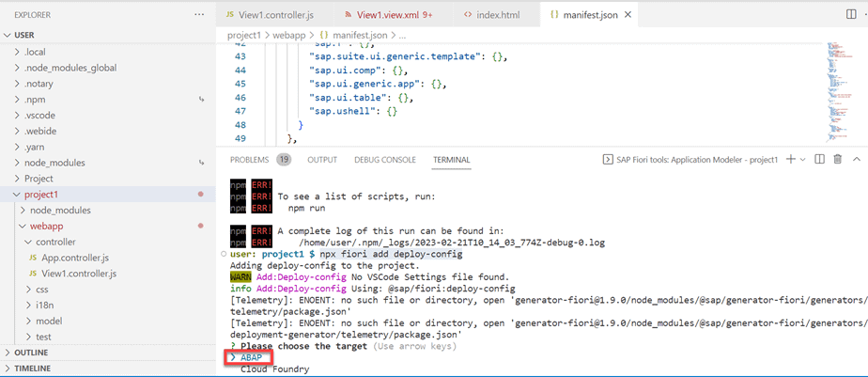Viewport: 868px width, 377px height.
Task: Add a new terminal with plus icon
Action: coord(790,159)
